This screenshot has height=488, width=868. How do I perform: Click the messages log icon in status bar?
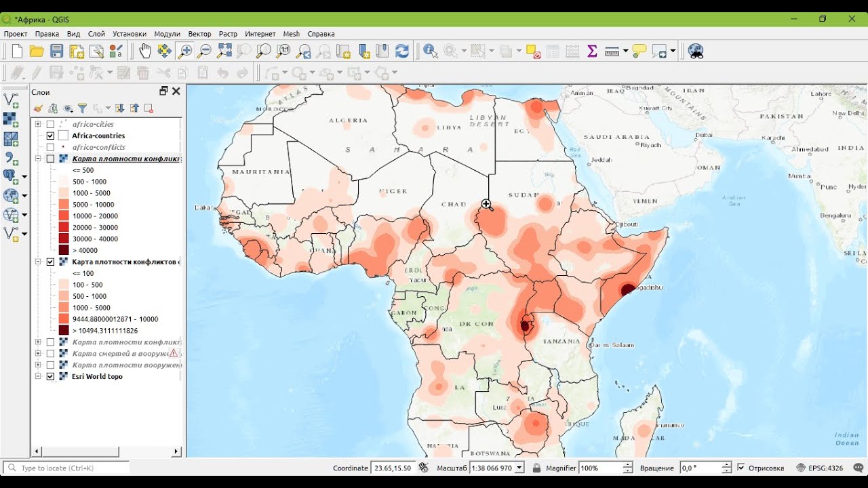859,468
